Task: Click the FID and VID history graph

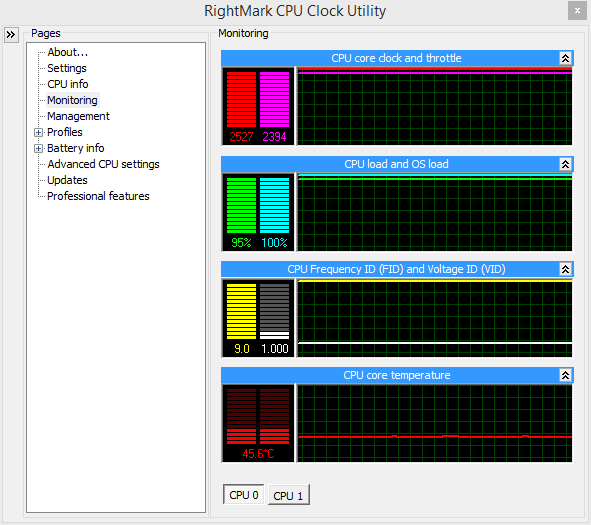Action: (435, 318)
